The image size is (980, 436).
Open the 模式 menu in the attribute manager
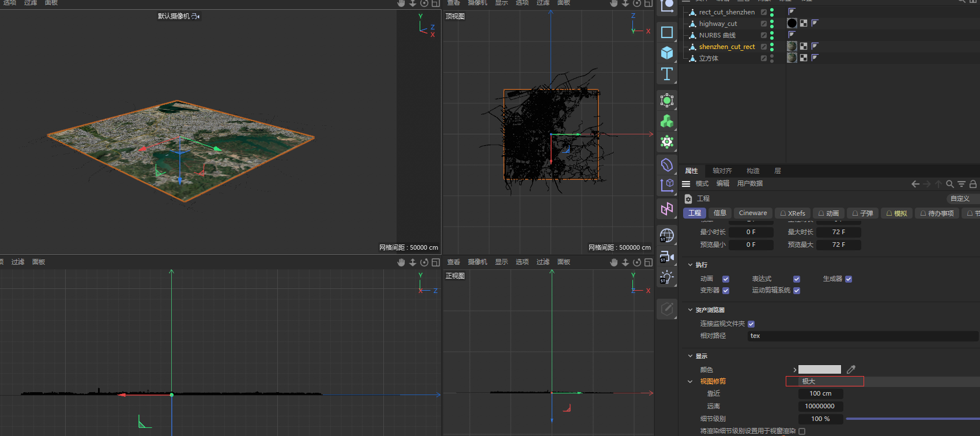pos(702,183)
